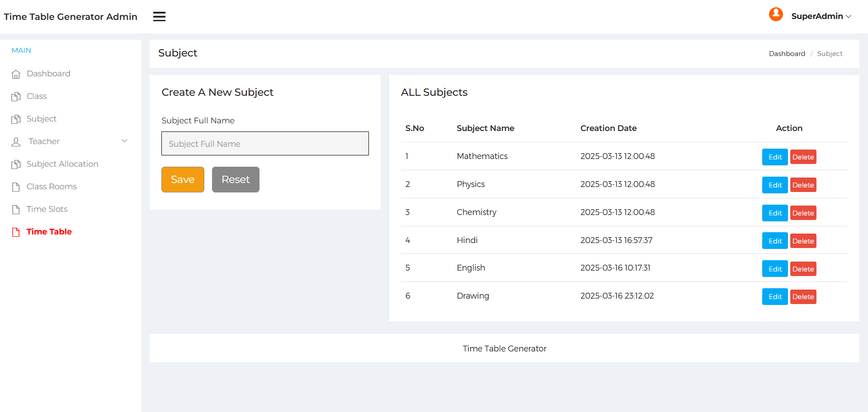This screenshot has width=868, height=412.
Task: Expand the Teacher submenu chevron
Action: [125, 141]
